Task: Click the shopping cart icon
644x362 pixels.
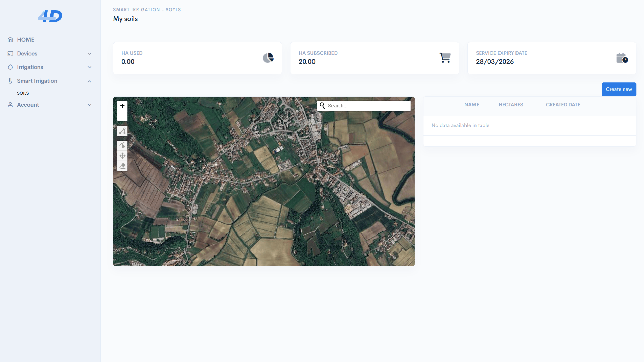Action: pyautogui.click(x=445, y=58)
